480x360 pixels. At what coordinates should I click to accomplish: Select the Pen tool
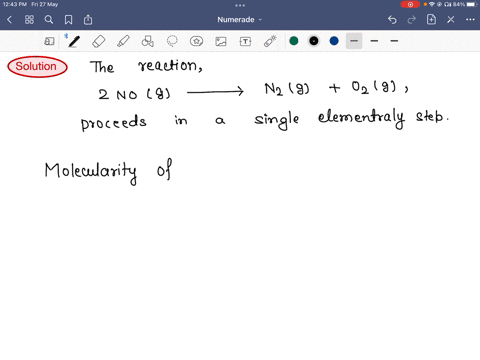(74, 41)
